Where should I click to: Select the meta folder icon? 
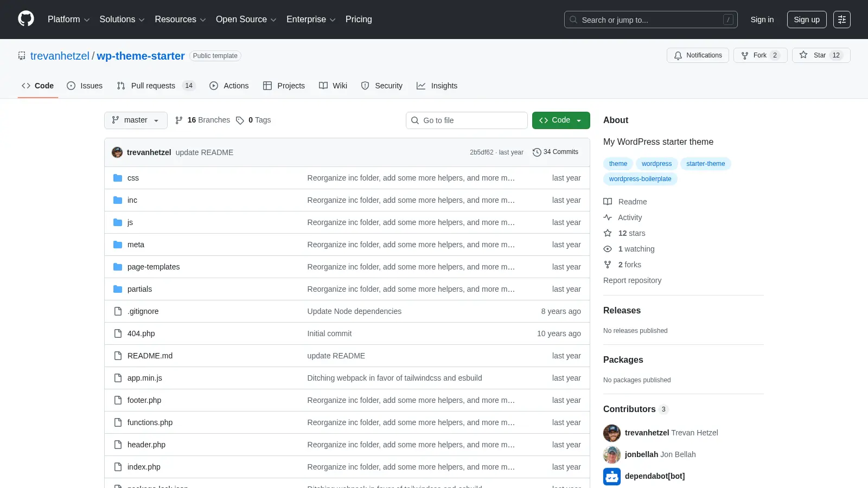[118, 245]
